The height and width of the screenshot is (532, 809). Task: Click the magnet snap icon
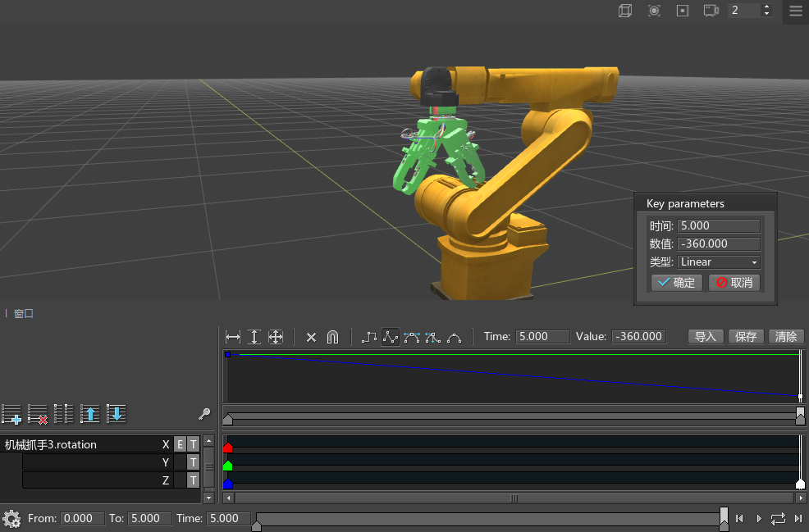click(332, 337)
